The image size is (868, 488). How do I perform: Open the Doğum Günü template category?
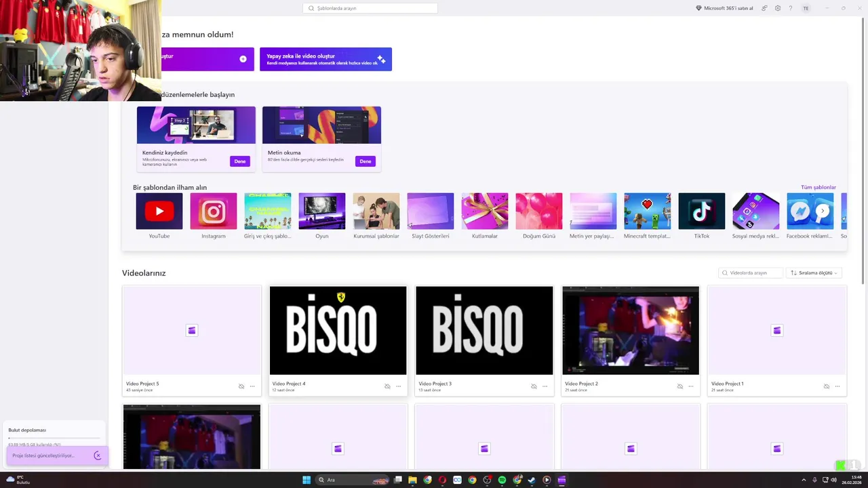(x=539, y=216)
